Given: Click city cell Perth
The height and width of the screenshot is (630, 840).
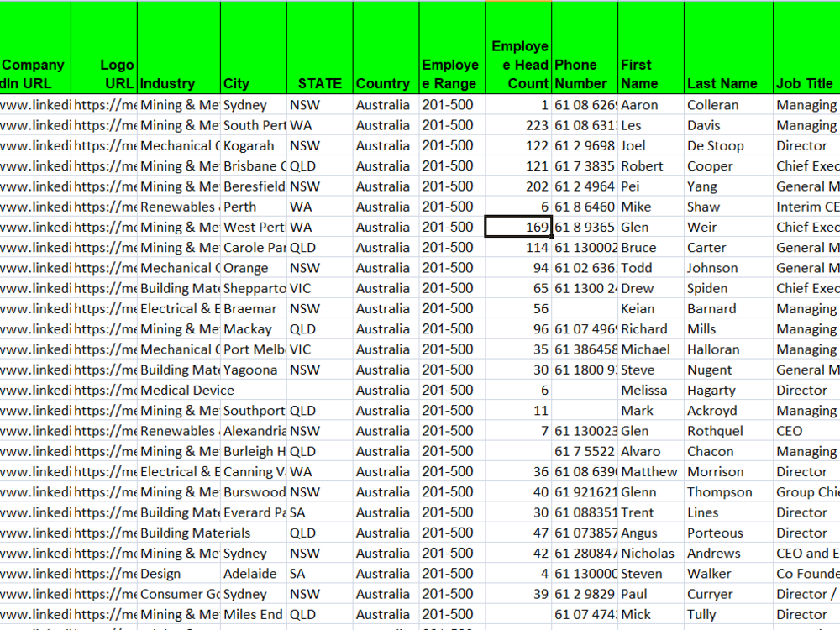Looking at the screenshot, I should (x=254, y=207).
